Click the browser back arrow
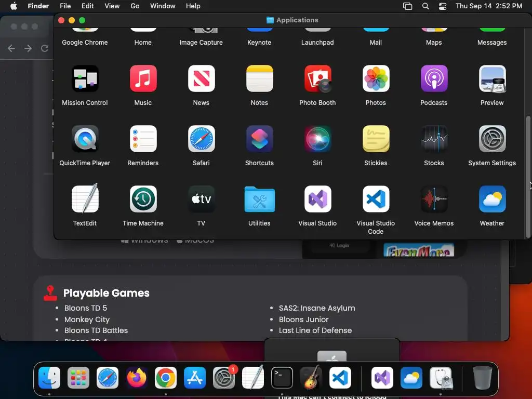532x399 pixels. point(11,48)
